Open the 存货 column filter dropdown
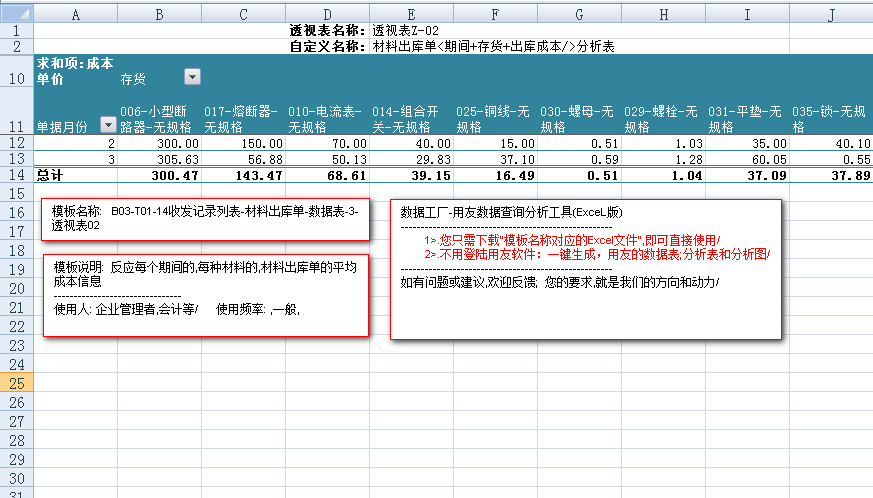This screenshot has height=498, width=873. (193, 77)
